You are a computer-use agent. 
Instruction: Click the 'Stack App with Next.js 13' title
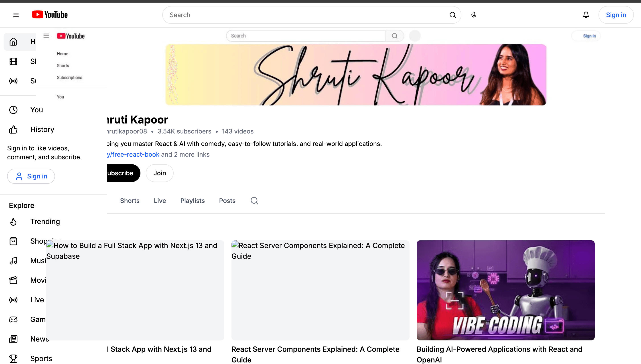(x=159, y=349)
